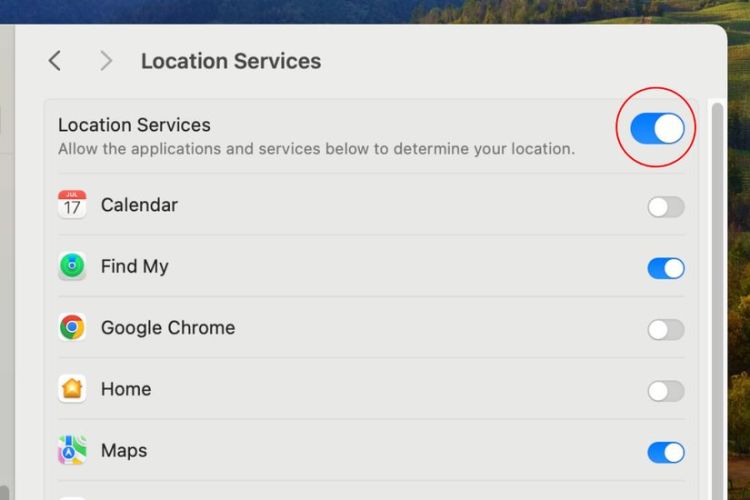Go forward with the right chevron
The width and height of the screenshot is (750, 500).
click(106, 61)
